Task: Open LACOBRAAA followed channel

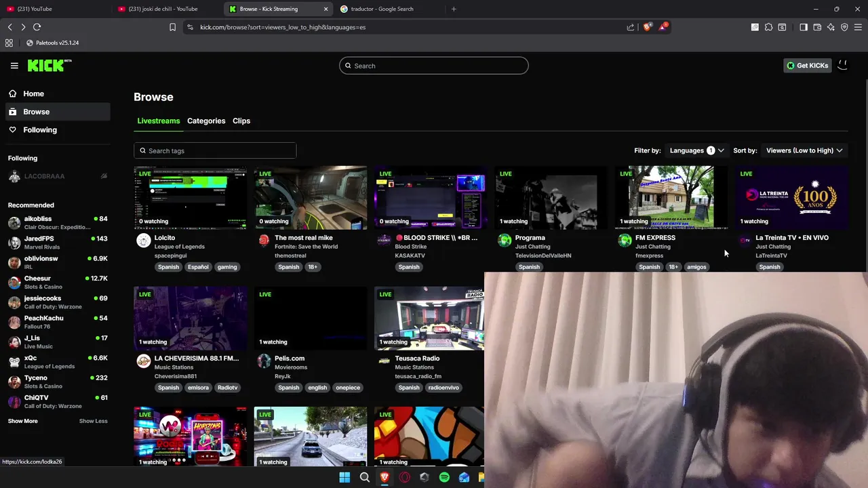Action: pos(58,176)
